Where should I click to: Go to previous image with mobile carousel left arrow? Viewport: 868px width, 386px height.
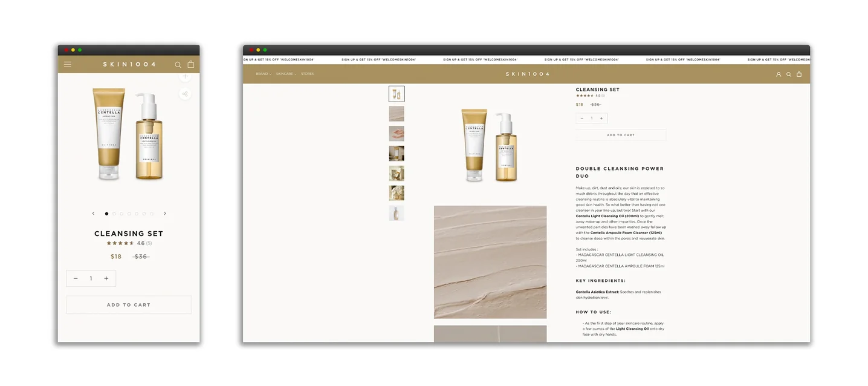click(x=93, y=214)
